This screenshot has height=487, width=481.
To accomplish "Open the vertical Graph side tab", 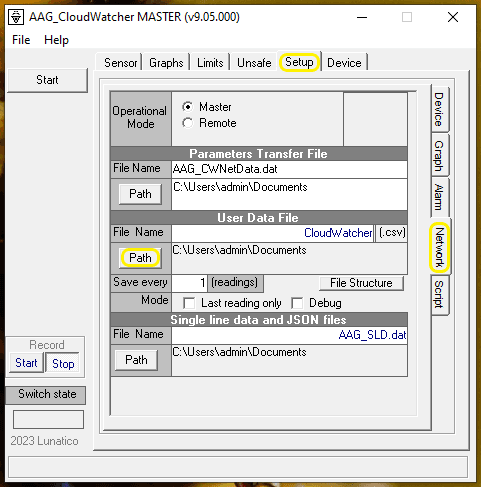I will [439, 155].
